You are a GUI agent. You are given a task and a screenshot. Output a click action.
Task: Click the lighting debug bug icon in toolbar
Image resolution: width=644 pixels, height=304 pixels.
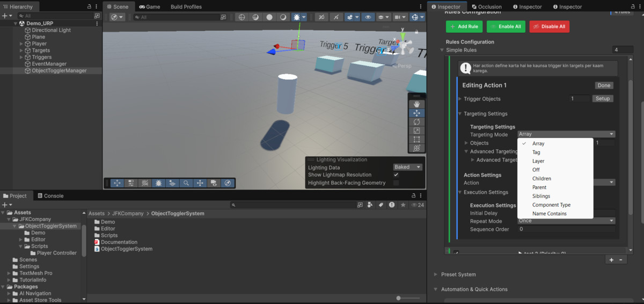tap(296, 17)
